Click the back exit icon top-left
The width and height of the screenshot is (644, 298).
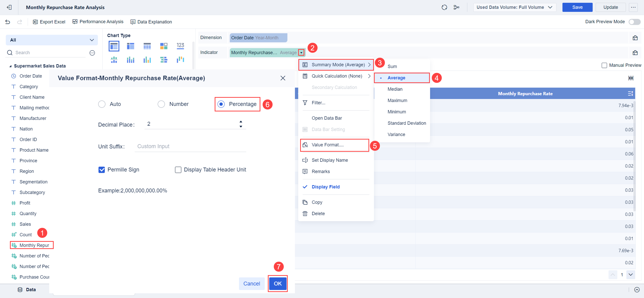pos(9,7)
